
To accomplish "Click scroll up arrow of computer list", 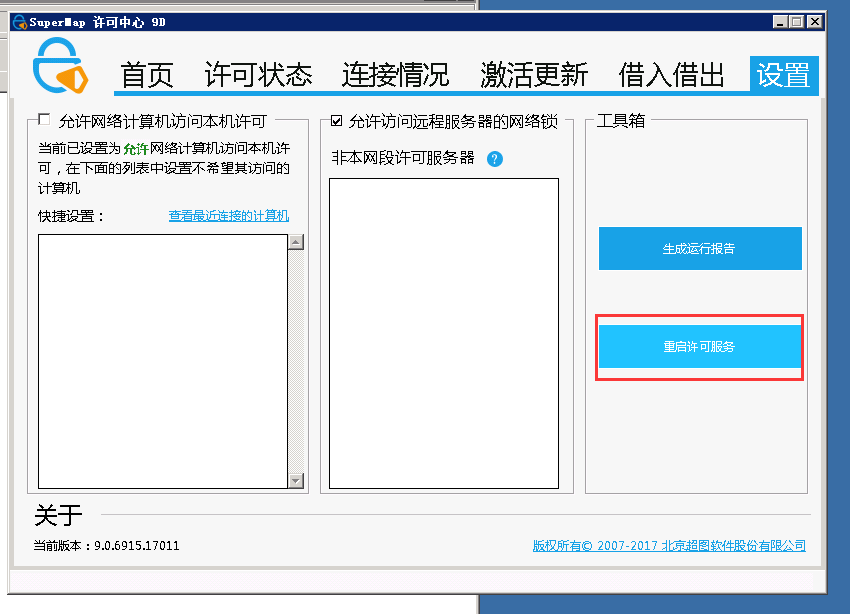I will click(x=296, y=242).
